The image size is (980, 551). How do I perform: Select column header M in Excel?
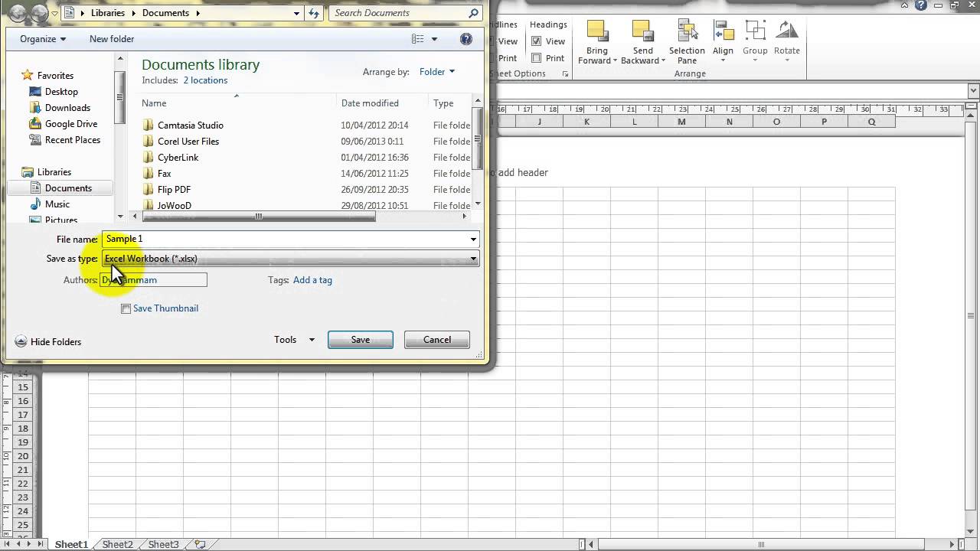click(x=681, y=122)
